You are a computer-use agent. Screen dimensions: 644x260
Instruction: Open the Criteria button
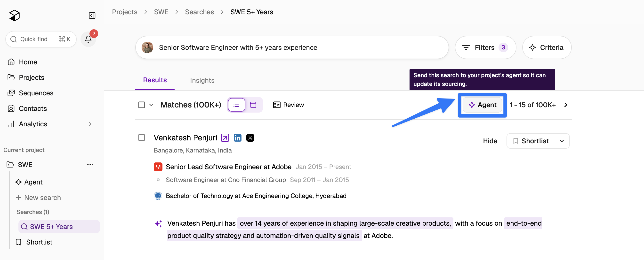tap(547, 47)
